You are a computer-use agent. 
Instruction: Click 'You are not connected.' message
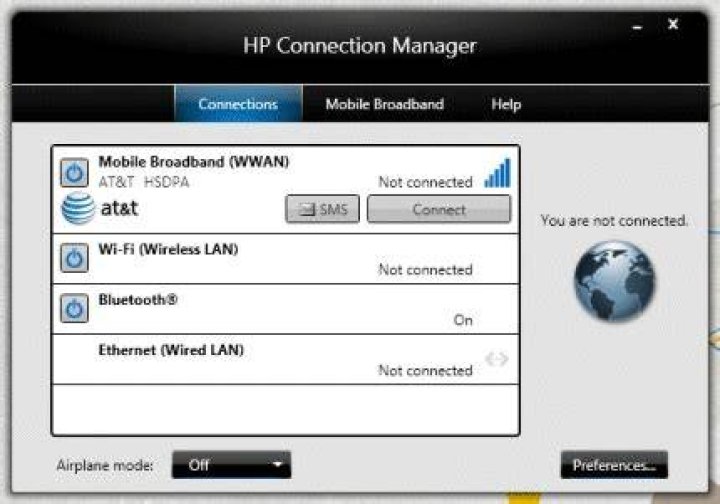pos(614,221)
